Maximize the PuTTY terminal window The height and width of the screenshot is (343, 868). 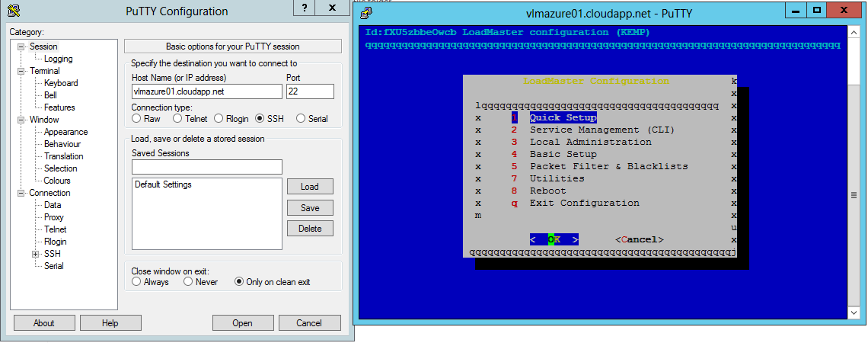pyautogui.click(x=816, y=9)
